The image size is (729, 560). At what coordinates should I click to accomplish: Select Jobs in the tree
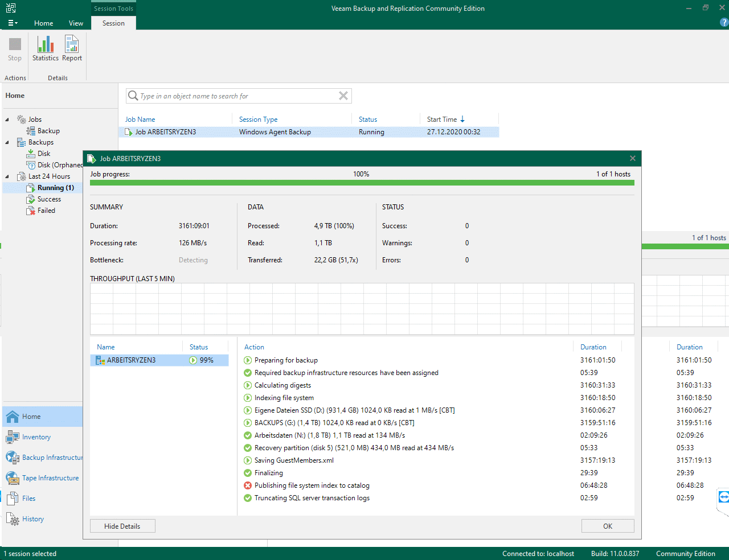pyautogui.click(x=35, y=120)
